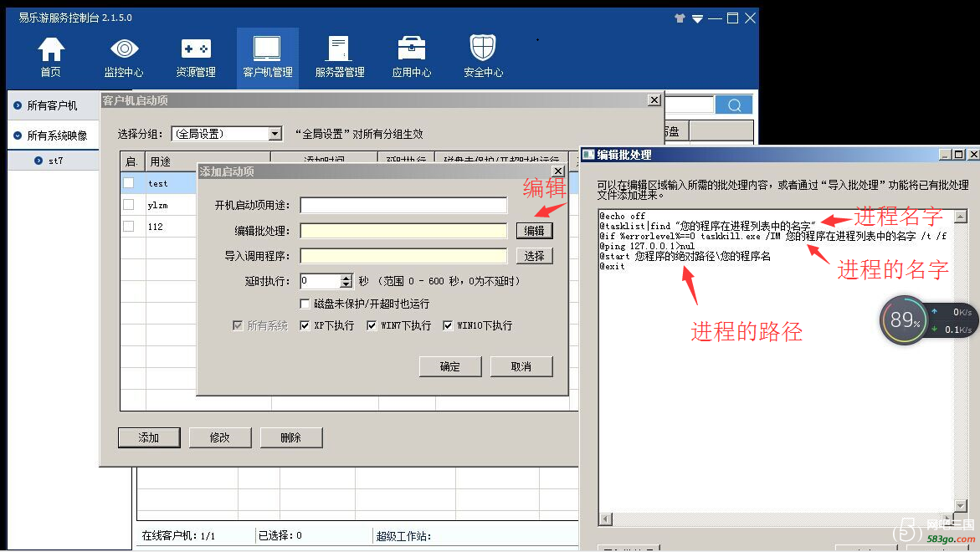
Task: Click the 修改 button
Action: (220, 437)
